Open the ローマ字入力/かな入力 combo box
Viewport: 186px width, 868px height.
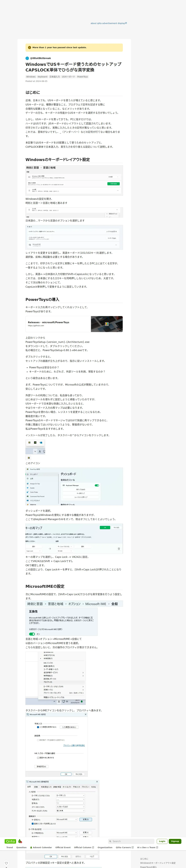70,796
